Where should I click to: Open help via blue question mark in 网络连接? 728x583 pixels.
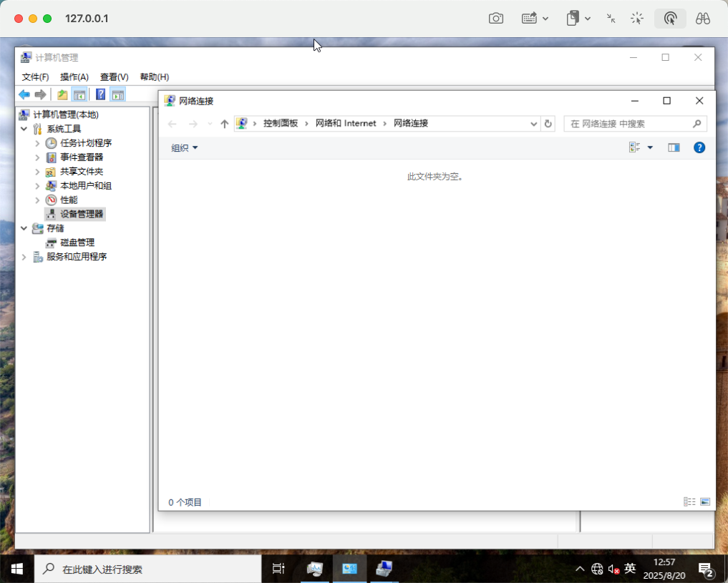coord(699,147)
